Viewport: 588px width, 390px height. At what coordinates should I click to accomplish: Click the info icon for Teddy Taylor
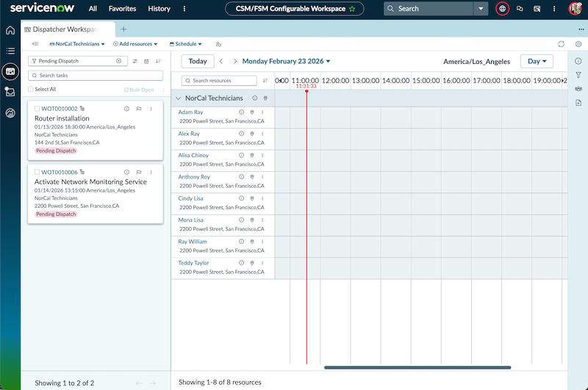pos(242,263)
